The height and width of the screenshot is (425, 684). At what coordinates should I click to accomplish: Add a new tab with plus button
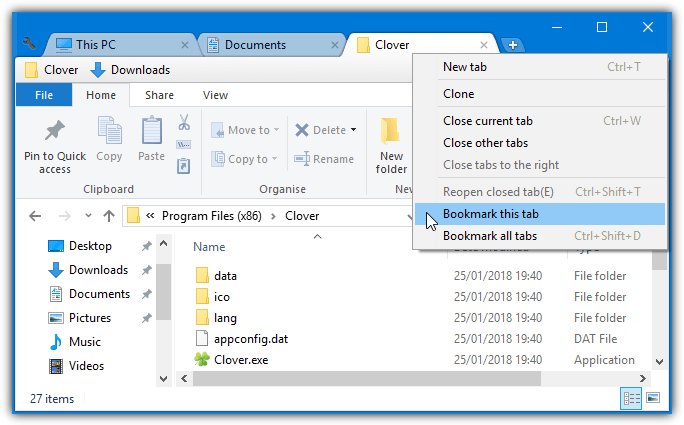click(x=513, y=45)
